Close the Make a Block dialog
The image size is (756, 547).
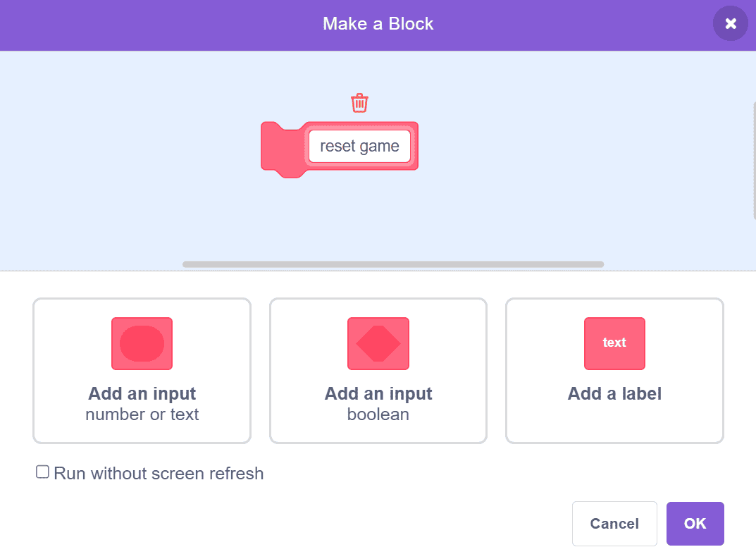(731, 24)
